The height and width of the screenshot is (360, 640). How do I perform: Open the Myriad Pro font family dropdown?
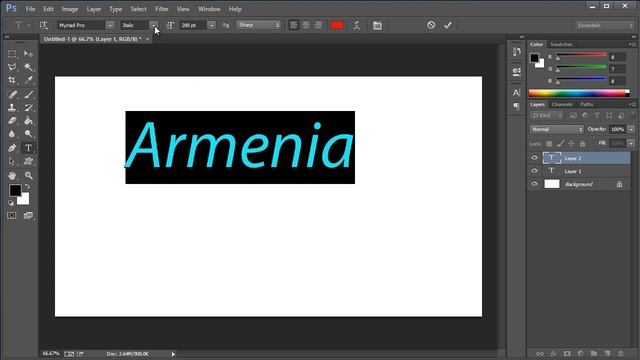click(110, 25)
